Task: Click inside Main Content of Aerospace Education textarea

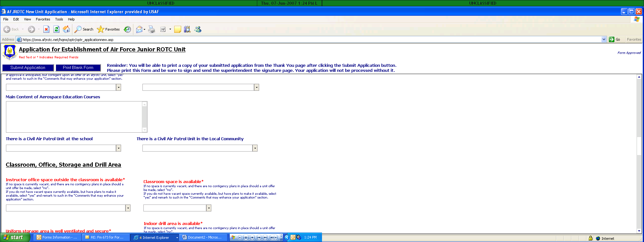Action: [x=74, y=117]
